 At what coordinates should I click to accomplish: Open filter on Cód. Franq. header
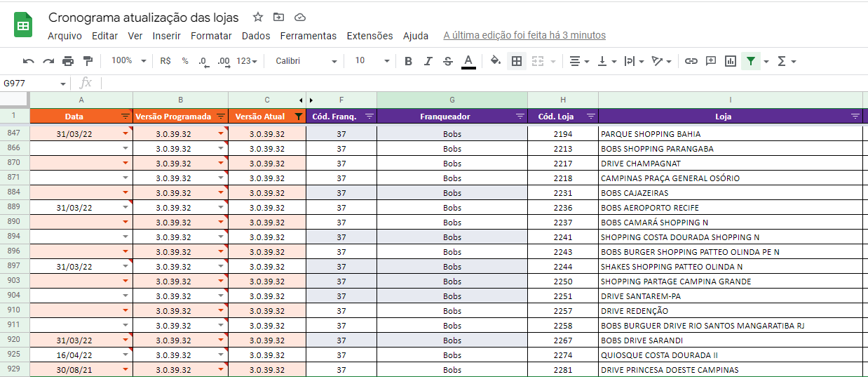[x=369, y=117]
